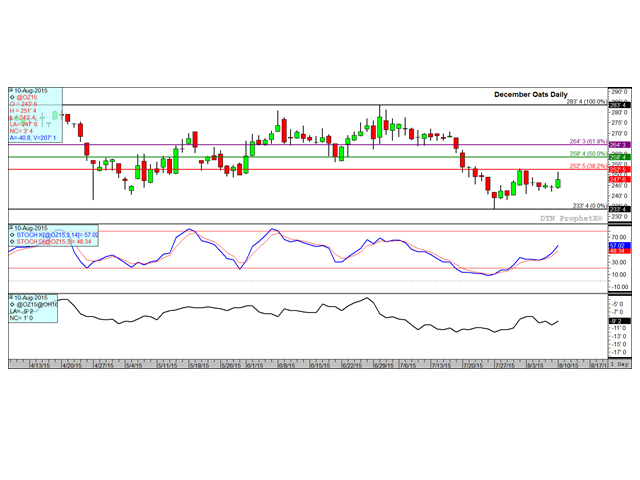Click the diamond marker beside @OZ15 legend
This screenshot has width=640, height=480.
point(12,97)
